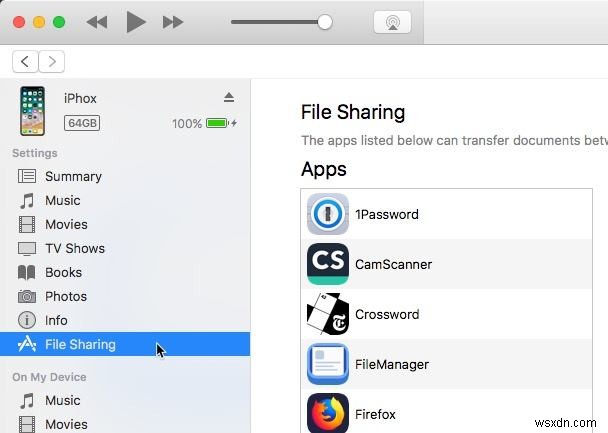Screen dimensions: 608x433
Task: Open Info in the sidebar
Action: [125, 321]
